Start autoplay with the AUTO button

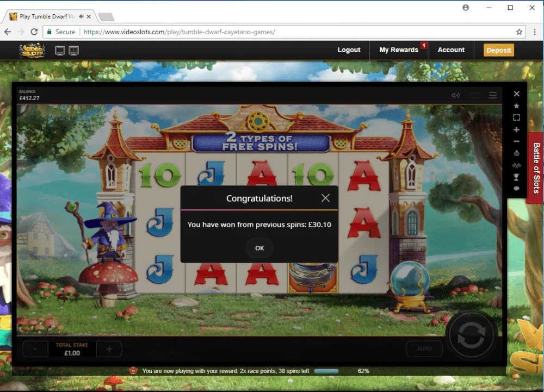[424, 349]
